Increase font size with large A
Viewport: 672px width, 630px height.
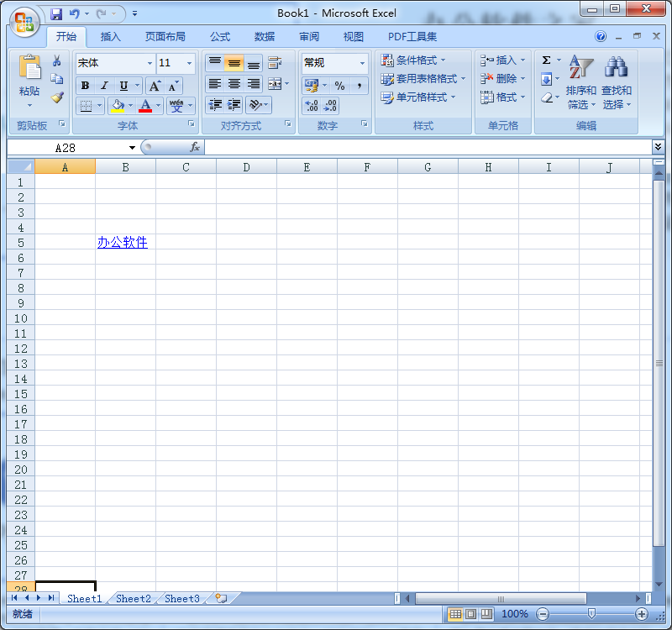pyautogui.click(x=155, y=86)
